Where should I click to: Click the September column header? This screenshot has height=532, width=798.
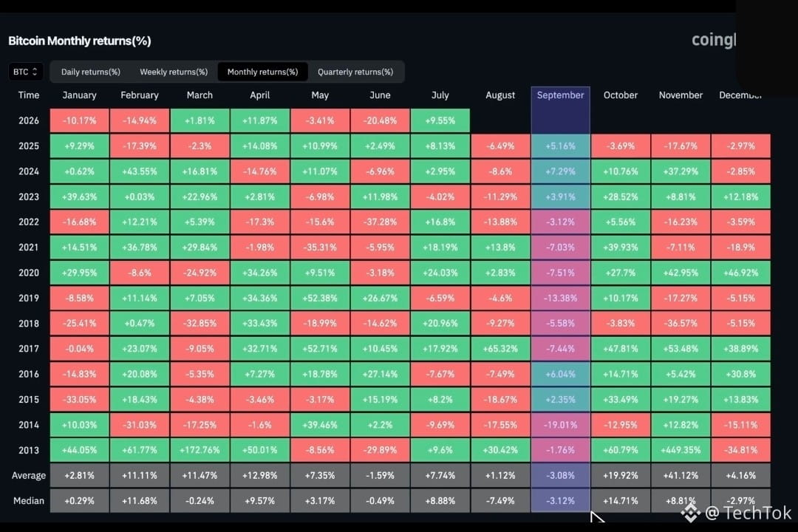point(560,95)
